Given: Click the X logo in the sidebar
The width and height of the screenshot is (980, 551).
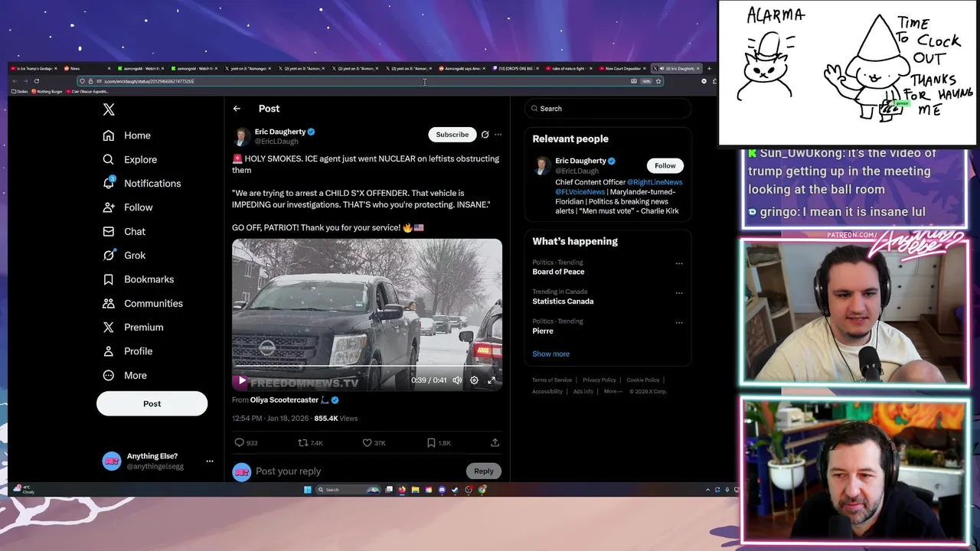Looking at the screenshot, I should [x=109, y=109].
